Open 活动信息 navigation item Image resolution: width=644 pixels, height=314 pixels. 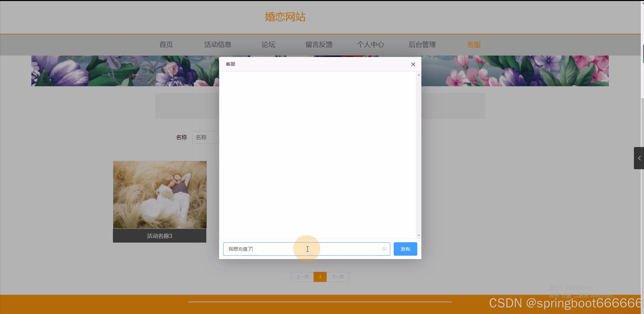(x=218, y=45)
